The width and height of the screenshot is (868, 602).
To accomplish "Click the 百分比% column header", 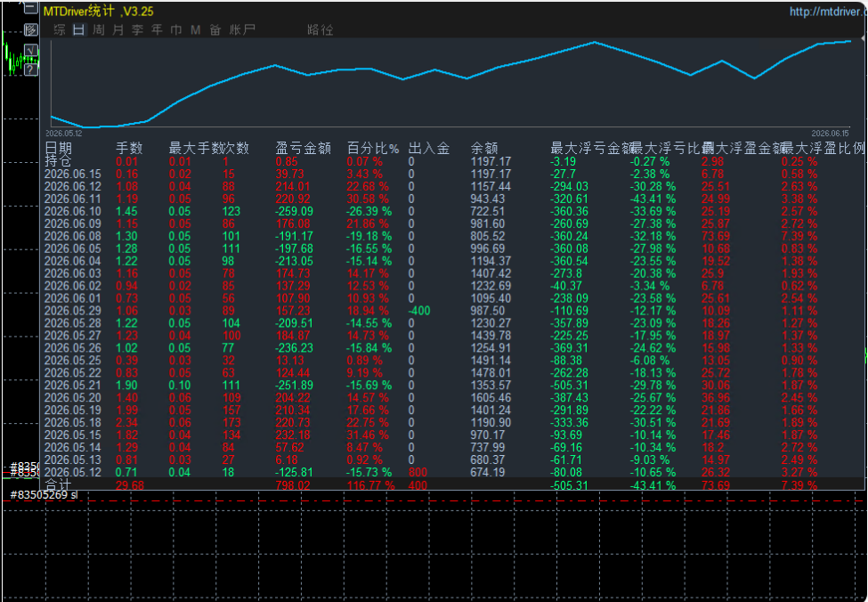I will coord(372,149).
